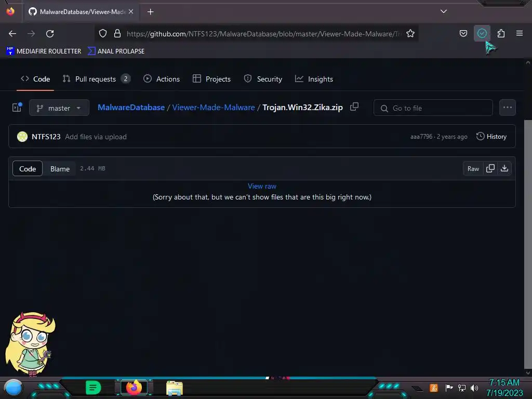Viewport: 532px width, 399px height.
Task: Open the Viewer-Made-Malware folder breadcrumb
Action: pyautogui.click(x=214, y=108)
